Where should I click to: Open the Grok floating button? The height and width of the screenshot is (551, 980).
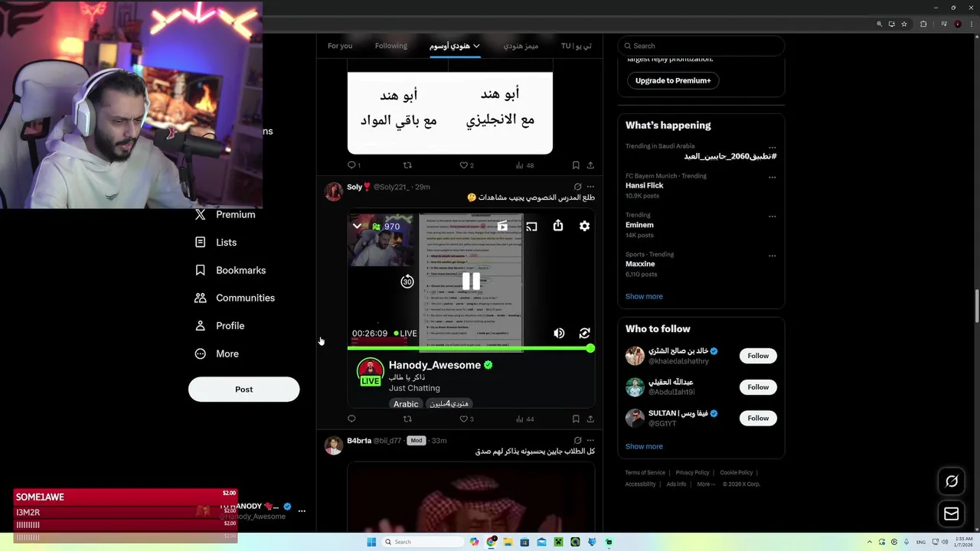tap(952, 481)
